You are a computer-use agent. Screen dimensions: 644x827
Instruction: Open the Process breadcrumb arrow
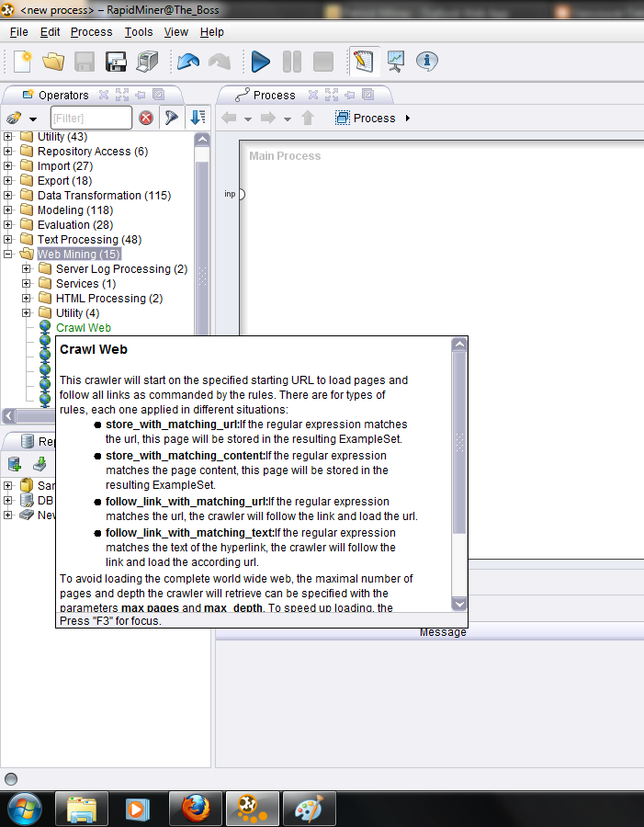[407, 119]
